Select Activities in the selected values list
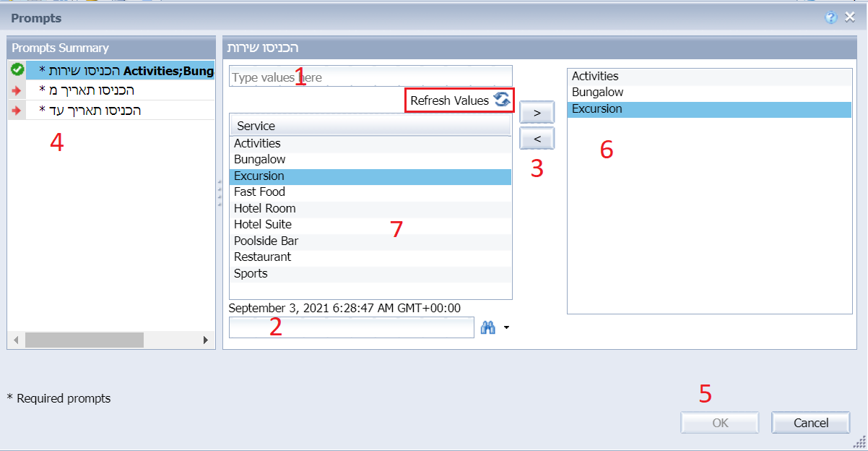 (x=596, y=76)
